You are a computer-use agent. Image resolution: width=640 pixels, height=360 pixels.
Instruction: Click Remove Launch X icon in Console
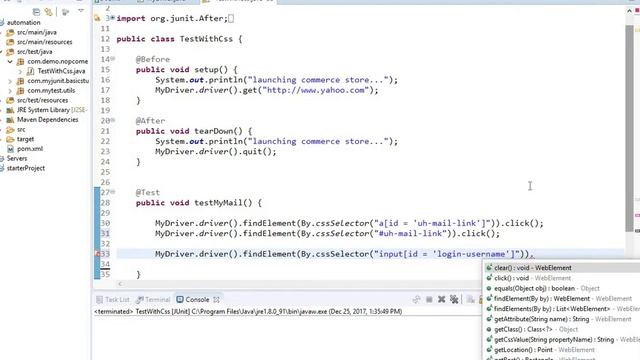[x=442, y=300]
